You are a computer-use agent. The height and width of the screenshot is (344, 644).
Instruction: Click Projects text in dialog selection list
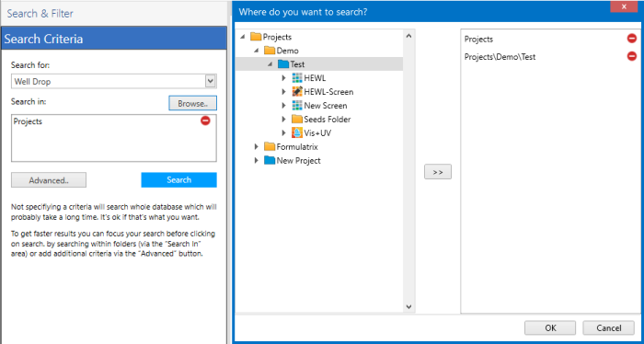point(478,39)
